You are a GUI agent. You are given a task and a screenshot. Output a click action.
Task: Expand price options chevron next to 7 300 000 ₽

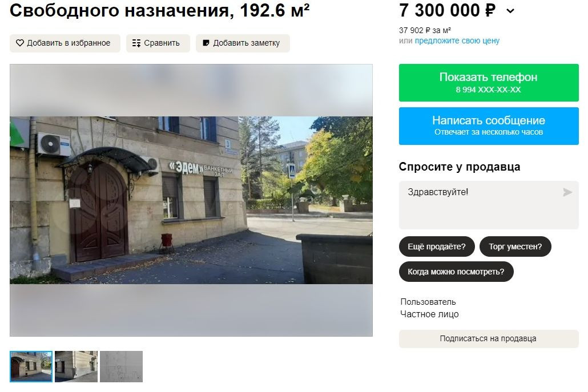tap(510, 11)
